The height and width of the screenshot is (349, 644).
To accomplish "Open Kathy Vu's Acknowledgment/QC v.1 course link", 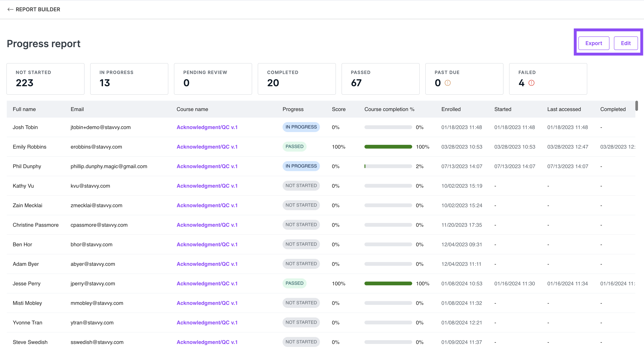I will (x=207, y=186).
